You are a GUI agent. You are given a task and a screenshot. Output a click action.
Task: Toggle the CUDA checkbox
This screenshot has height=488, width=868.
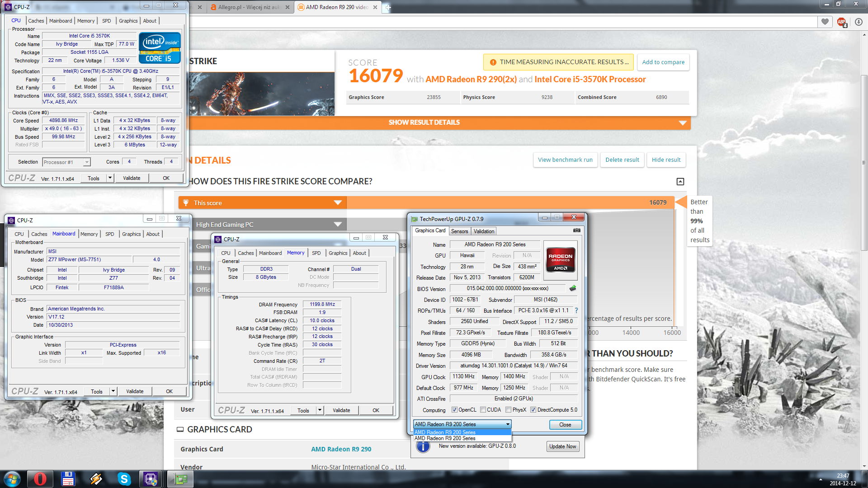click(x=483, y=410)
